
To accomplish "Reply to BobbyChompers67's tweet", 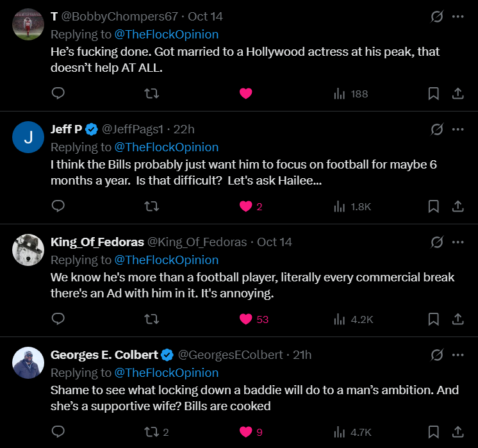I will (58, 94).
